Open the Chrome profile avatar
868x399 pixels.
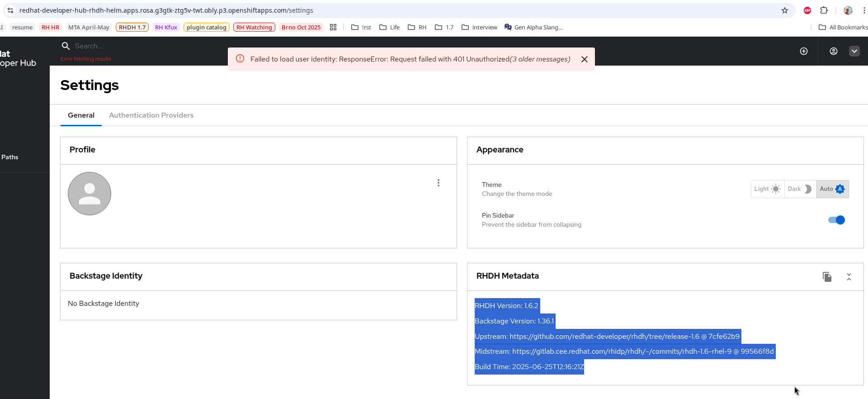[848, 10]
